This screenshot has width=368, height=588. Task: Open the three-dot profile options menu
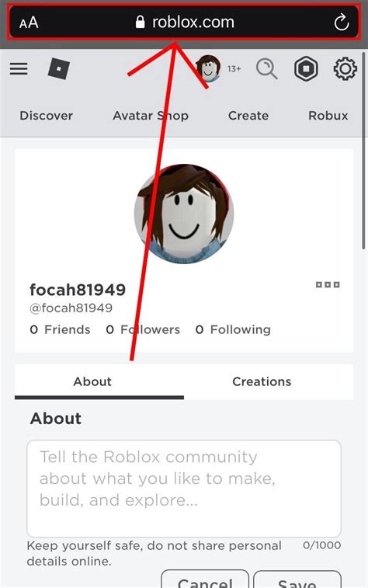328,284
